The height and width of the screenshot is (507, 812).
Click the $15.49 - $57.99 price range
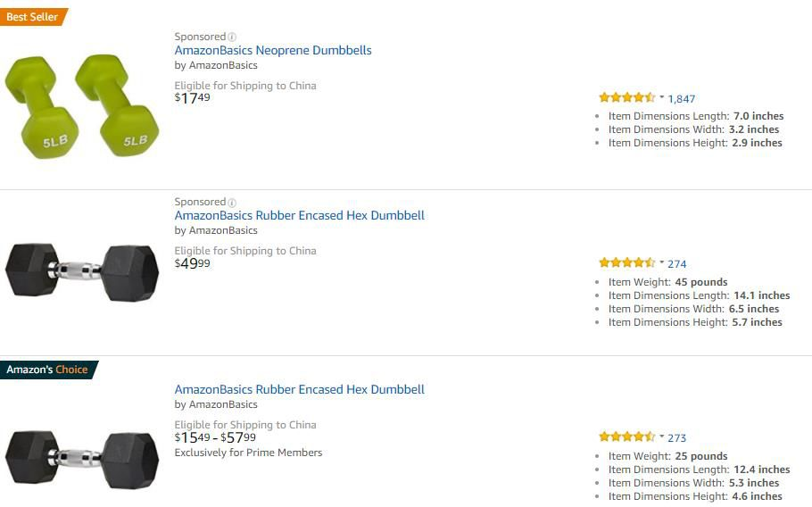(215, 437)
